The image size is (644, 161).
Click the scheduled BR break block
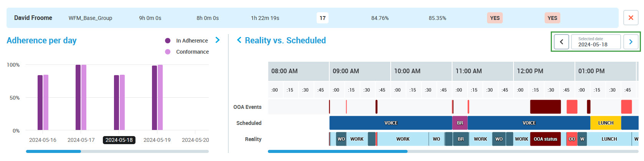(460, 123)
